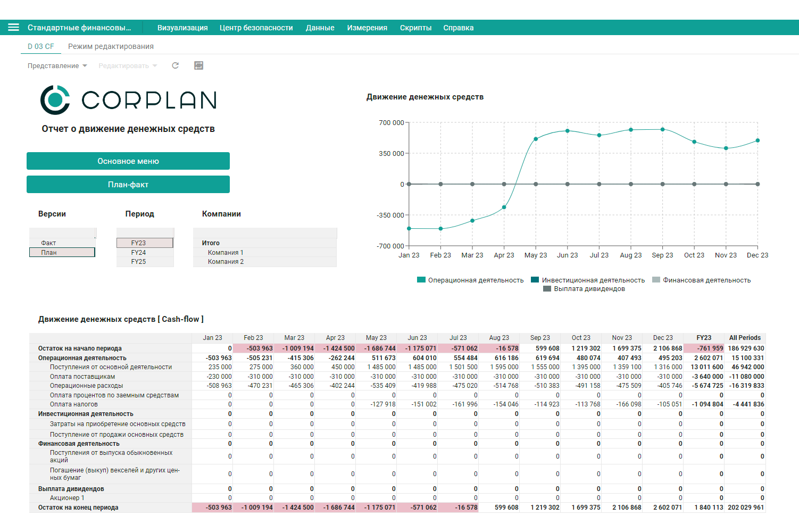
Task: Click the Corplan logo
Action: 129,100
